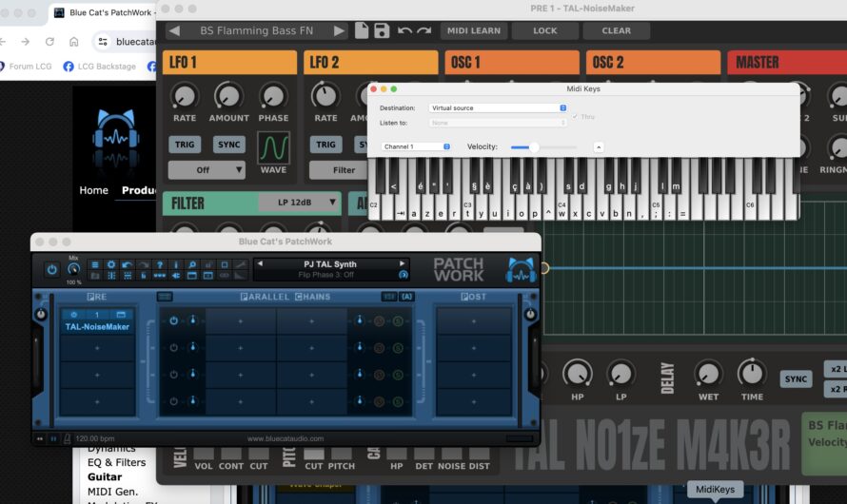Toggle LFO 1 SYNC button
The image size is (847, 504).
[x=228, y=145]
